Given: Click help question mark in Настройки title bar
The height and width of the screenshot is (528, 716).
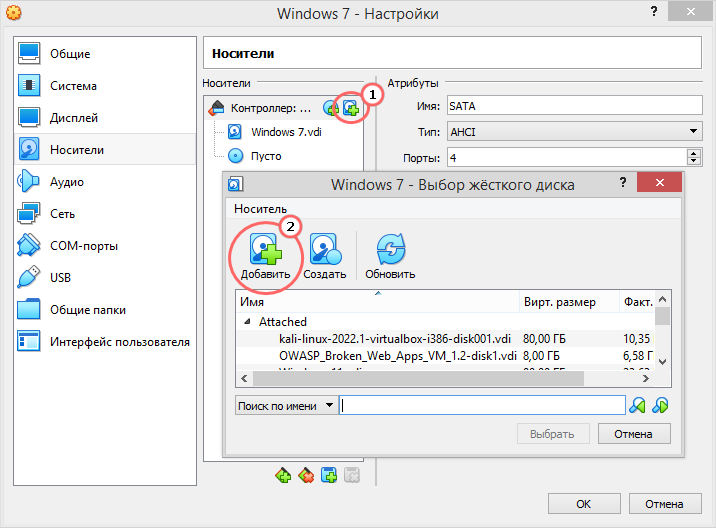Looking at the screenshot, I should pyautogui.click(x=654, y=11).
